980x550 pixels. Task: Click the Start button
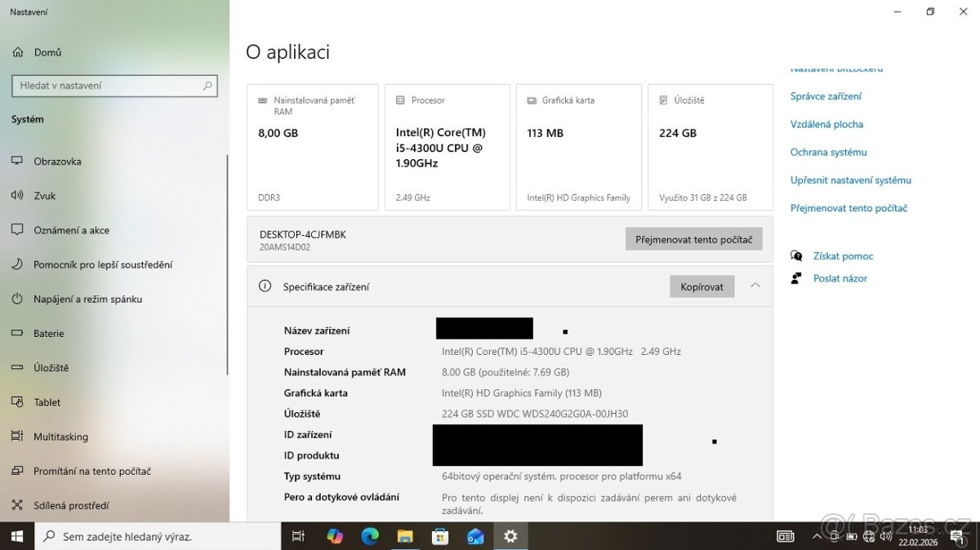[x=16, y=536]
